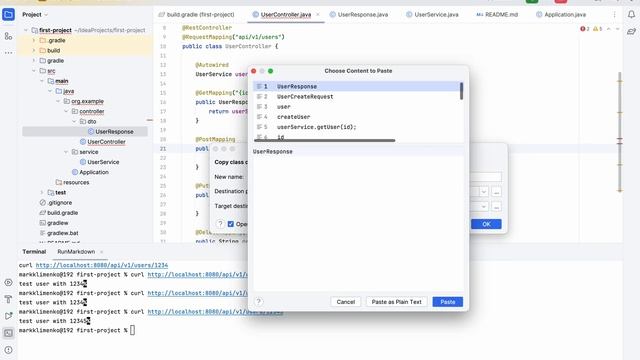Click OK in Copy class dialog
This screenshot has width=640, height=360.
(486, 224)
